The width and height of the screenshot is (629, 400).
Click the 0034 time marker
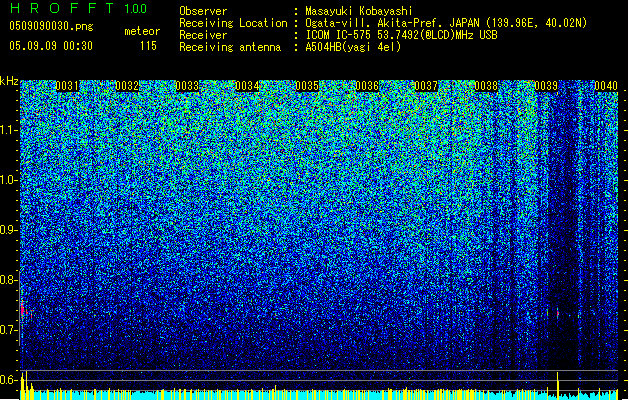[247, 86]
